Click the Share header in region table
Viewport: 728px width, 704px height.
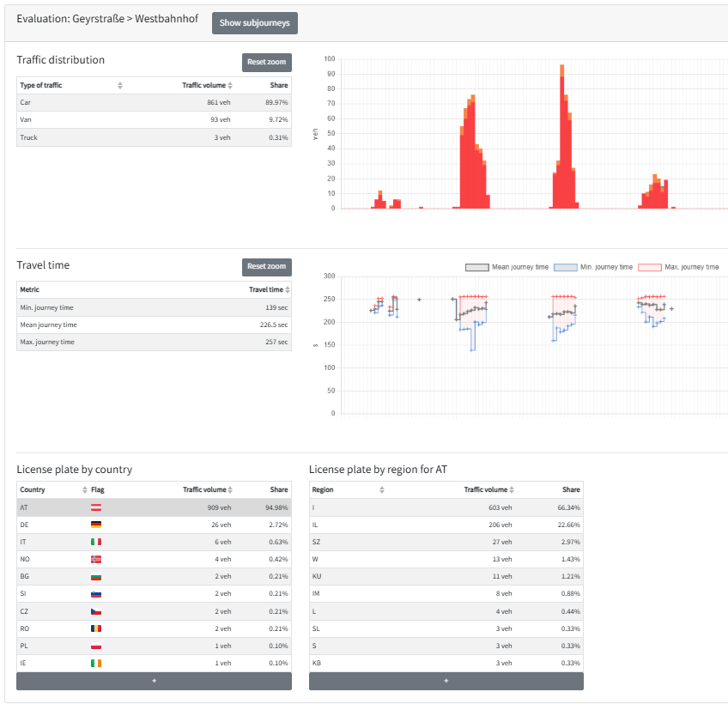(x=571, y=490)
